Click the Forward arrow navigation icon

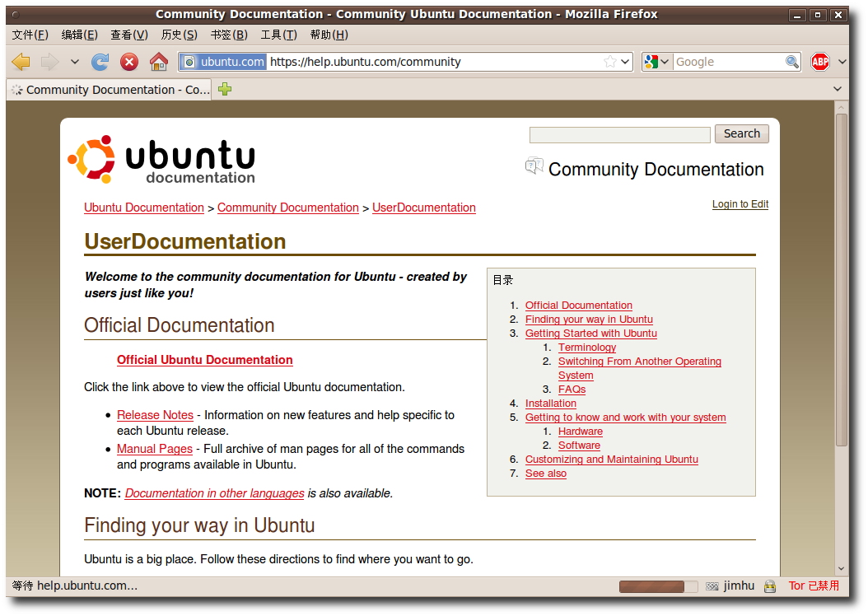pyautogui.click(x=49, y=62)
